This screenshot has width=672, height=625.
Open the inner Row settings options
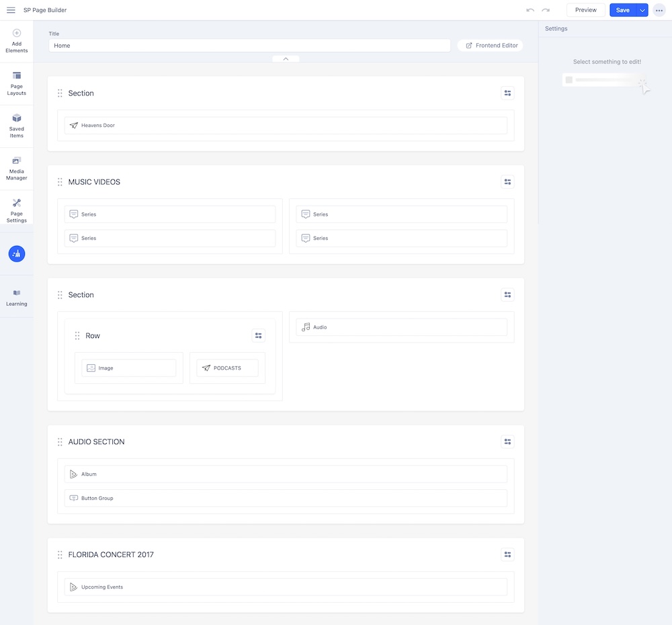coord(258,335)
